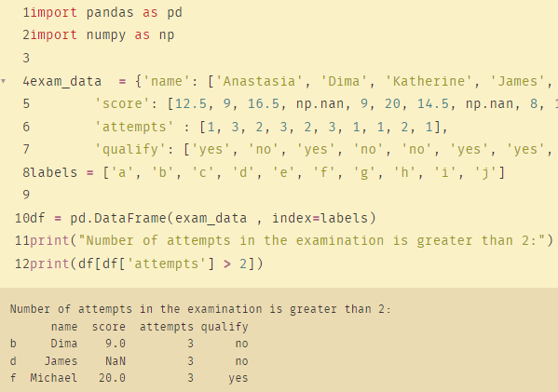Click the output heading 'Number of attempts...'
Viewport: 558px width, 392px height.
pyautogui.click(x=200, y=309)
